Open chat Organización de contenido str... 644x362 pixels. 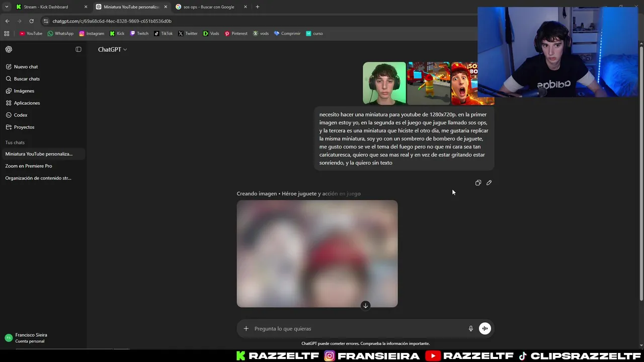(x=42, y=178)
